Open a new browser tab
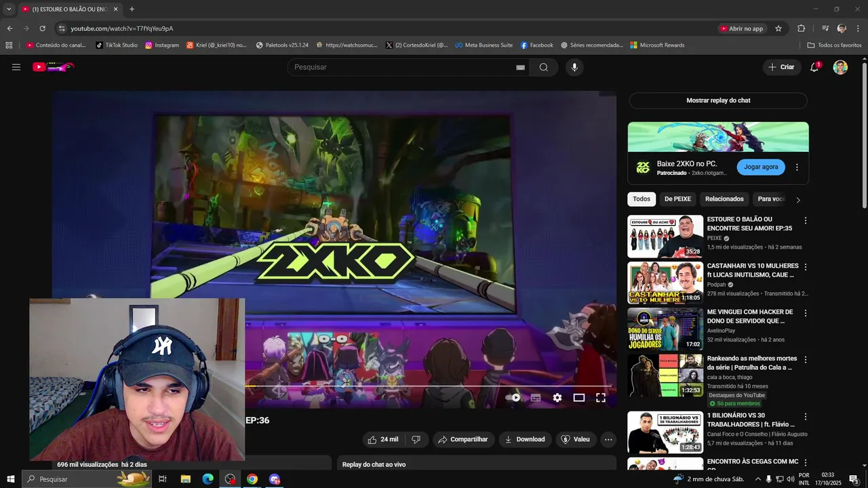This screenshot has width=868, height=488. pos(132,9)
